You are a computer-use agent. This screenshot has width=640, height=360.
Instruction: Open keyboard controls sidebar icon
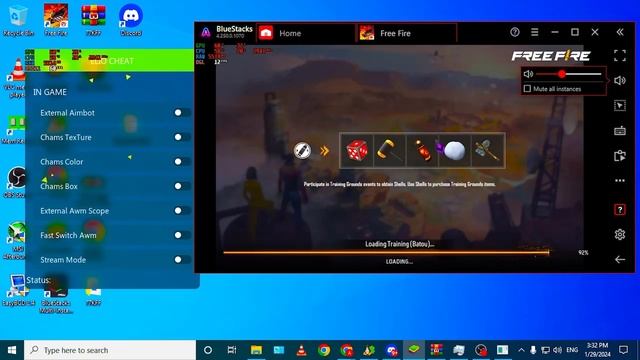[x=620, y=131]
